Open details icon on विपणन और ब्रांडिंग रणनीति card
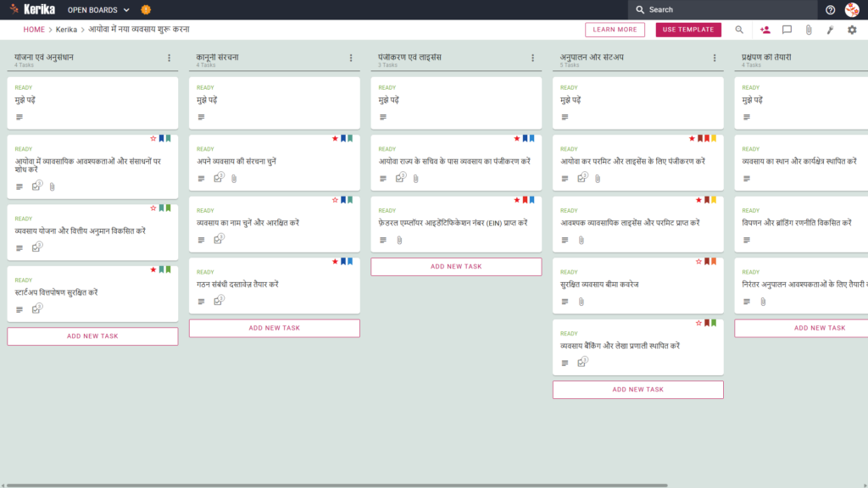The height and width of the screenshot is (488, 868). 747,240
